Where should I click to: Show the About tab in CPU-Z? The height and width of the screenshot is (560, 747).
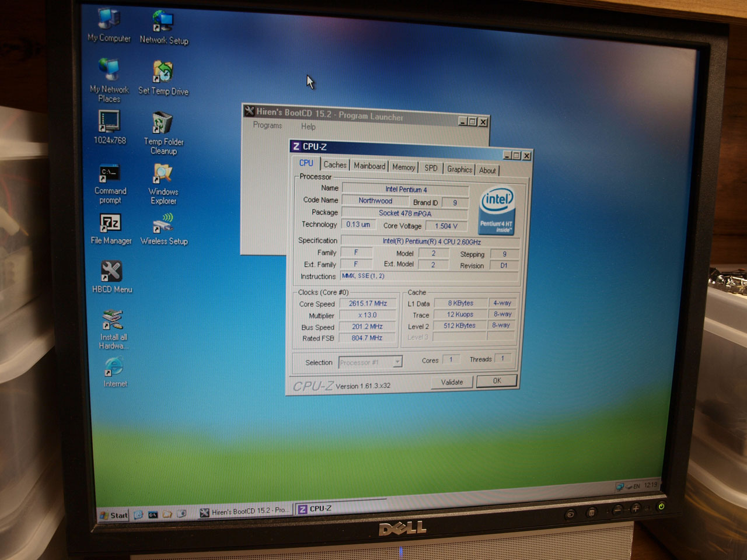[x=487, y=170]
